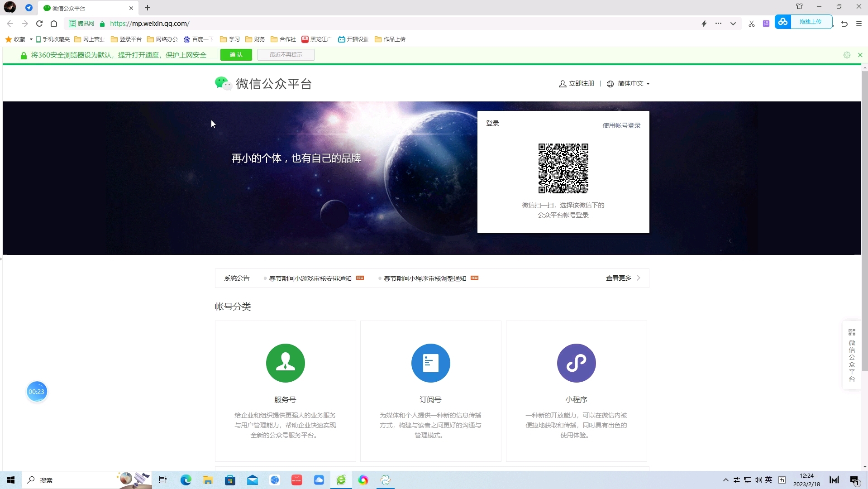Open 春节期间小游戏审核安排通知 announcement

tap(310, 278)
